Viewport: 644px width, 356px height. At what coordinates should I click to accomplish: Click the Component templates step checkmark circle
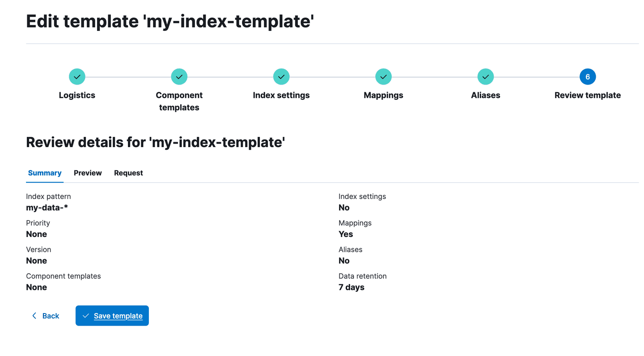tap(179, 77)
